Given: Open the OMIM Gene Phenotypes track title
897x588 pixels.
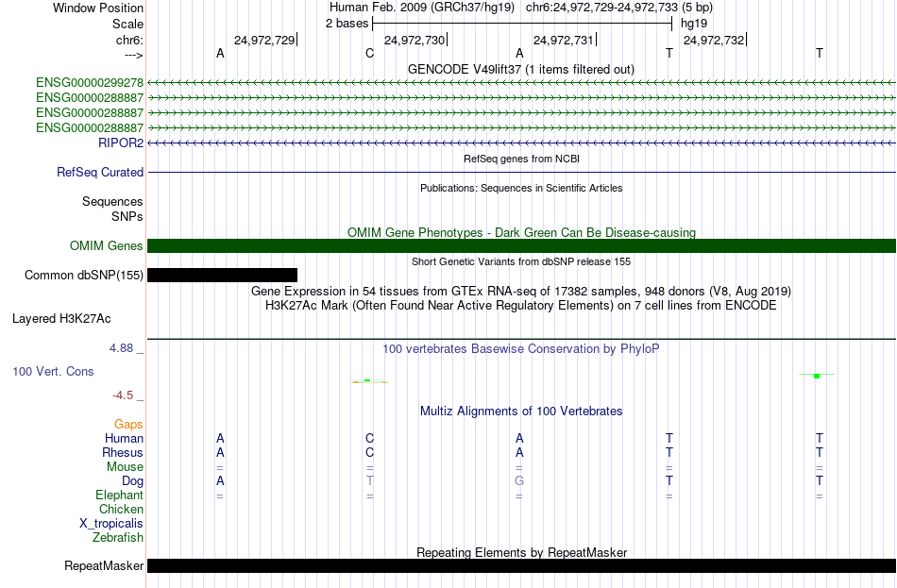Looking at the screenshot, I should (521, 232).
